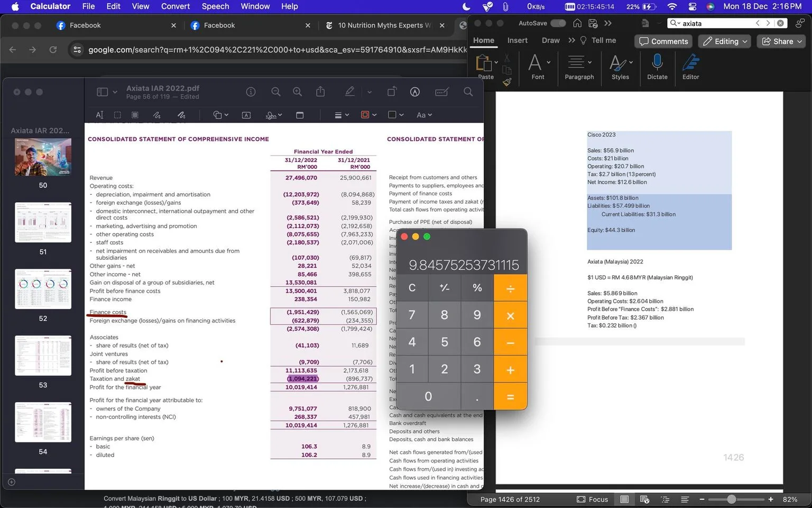Toggle sign with plus/minus calculator key
This screenshot has width=812, height=508.
click(445, 288)
